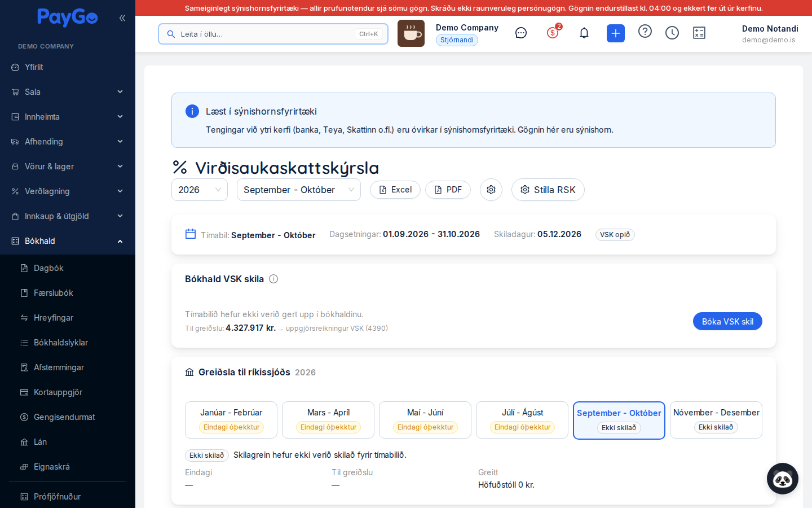Expand the Verðlagning menu

click(x=68, y=191)
